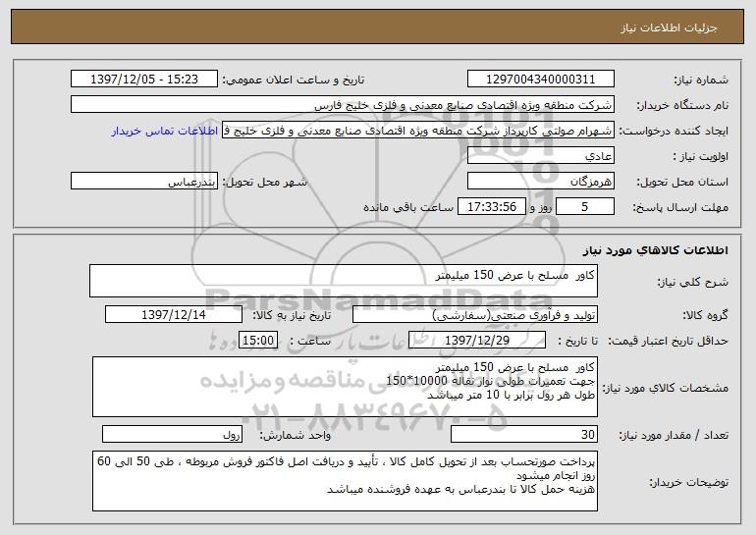
Task: Click the goods specification text box
Action: (345, 387)
